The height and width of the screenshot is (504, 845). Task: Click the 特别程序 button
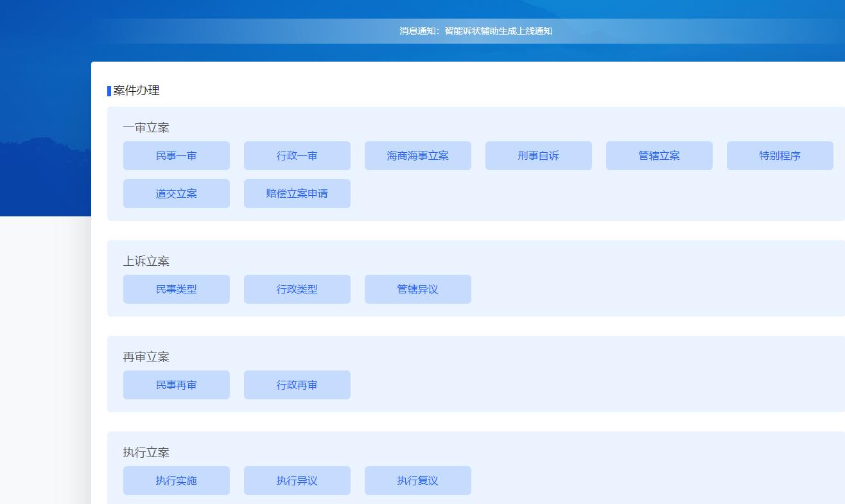(x=780, y=156)
